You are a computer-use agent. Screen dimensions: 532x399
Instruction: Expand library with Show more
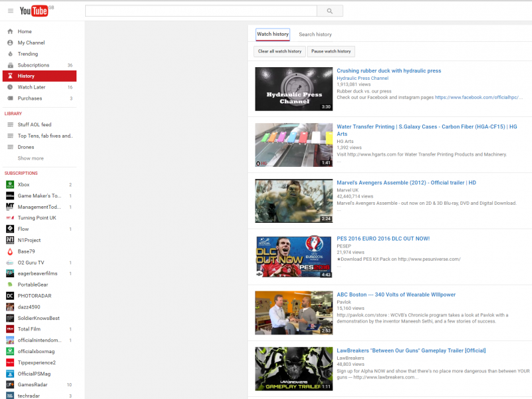pos(31,158)
